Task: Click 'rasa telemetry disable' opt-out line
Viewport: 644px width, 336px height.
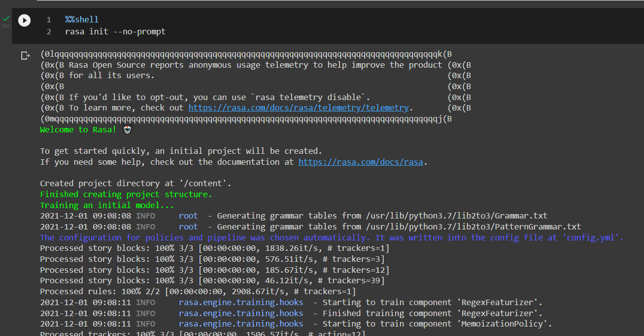Action: (x=219, y=97)
